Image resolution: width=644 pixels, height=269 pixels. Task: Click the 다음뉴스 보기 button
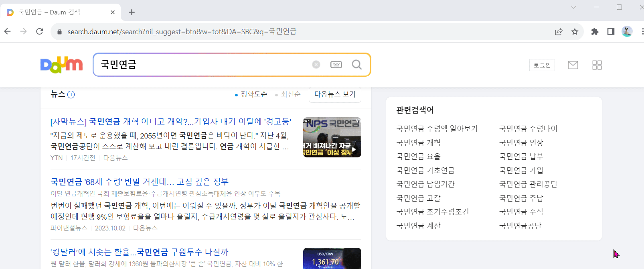335,94
